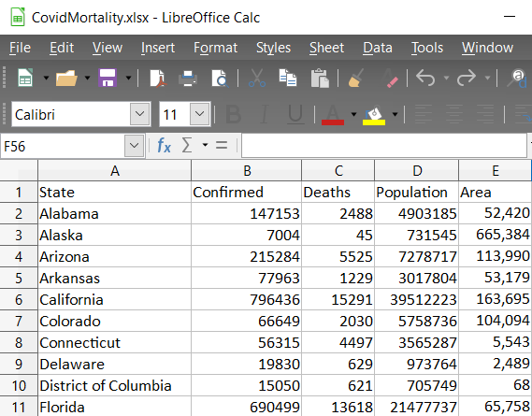Apply the yellow background highlight color
The width and height of the screenshot is (532, 416).
pos(374,116)
